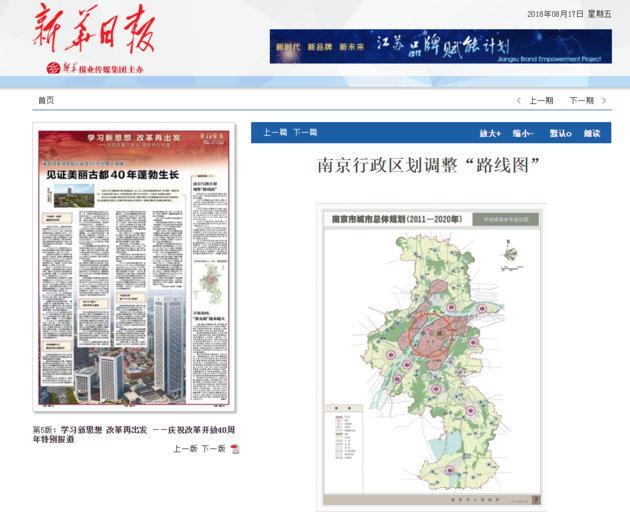Shrink text with 缩小-
Screen dimensions: 630x512
point(523,133)
